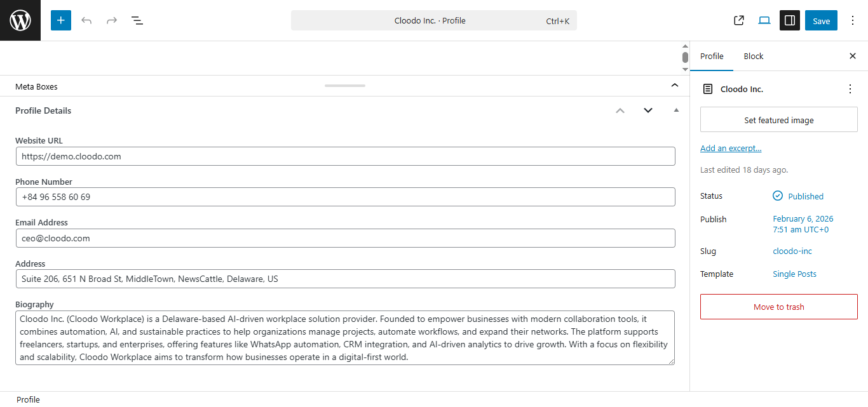Image resolution: width=868 pixels, height=407 pixels.
Task: Click into the Website URL field
Action: pos(345,156)
